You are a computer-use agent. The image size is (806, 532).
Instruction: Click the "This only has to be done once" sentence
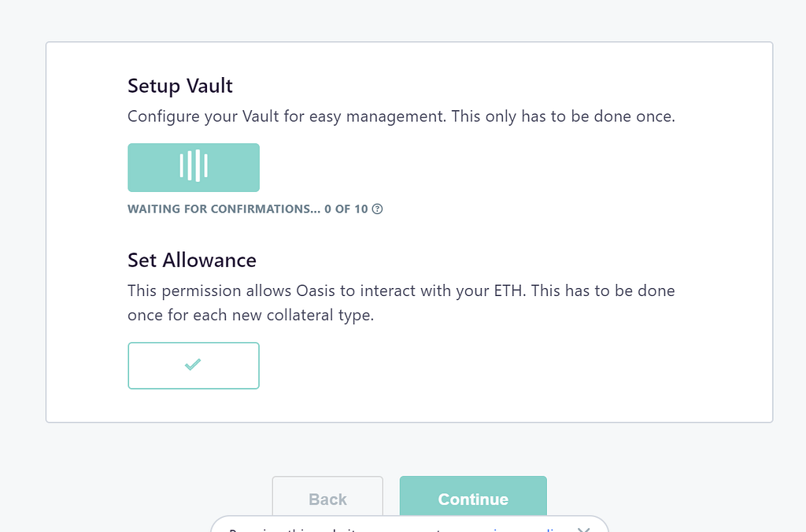(x=564, y=116)
